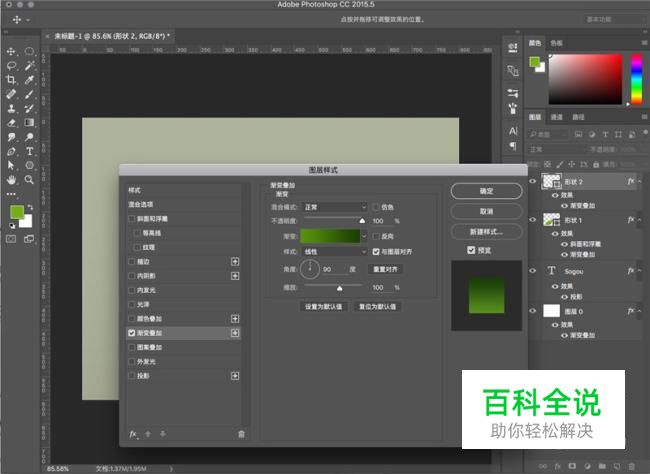
Task: Click the 取消 cancel button
Action: click(486, 211)
